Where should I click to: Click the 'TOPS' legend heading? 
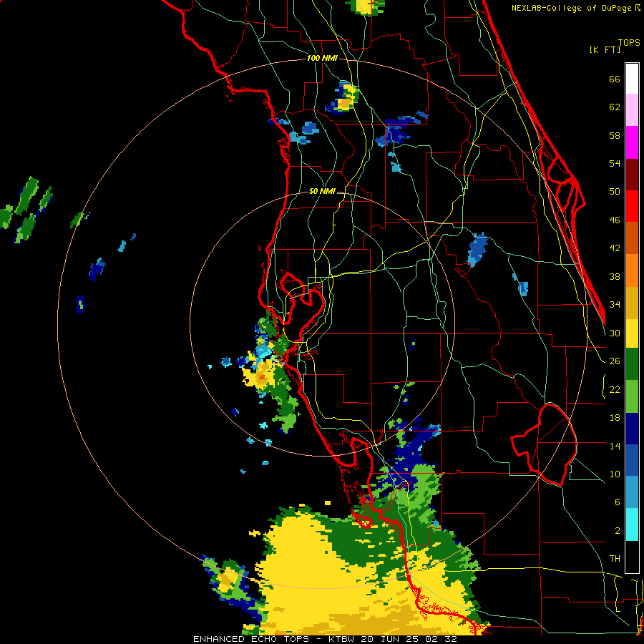tap(629, 42)
